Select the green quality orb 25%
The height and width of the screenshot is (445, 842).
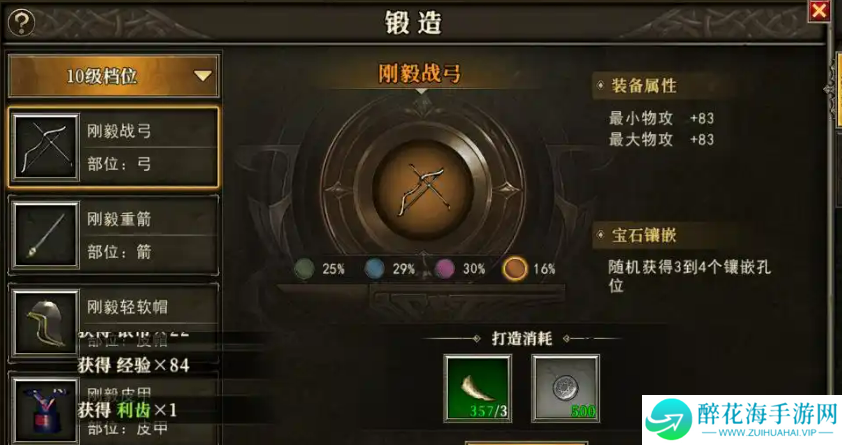click(304, 268)
